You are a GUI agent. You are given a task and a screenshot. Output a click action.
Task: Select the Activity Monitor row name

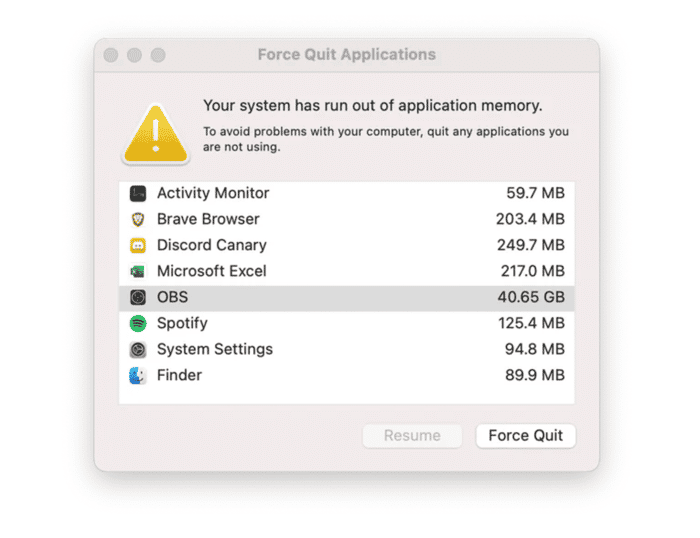pos(213,193)
